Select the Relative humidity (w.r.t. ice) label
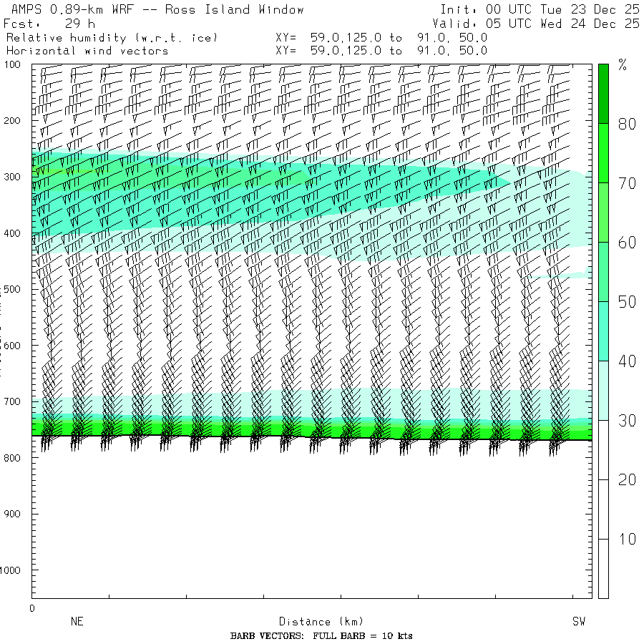Image resolution: width=644 pixels, height=644 pixels. coord(112,37)
